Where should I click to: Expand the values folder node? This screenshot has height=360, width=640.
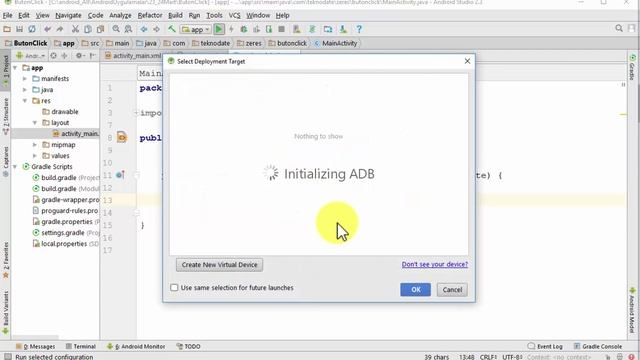(35, 156)
